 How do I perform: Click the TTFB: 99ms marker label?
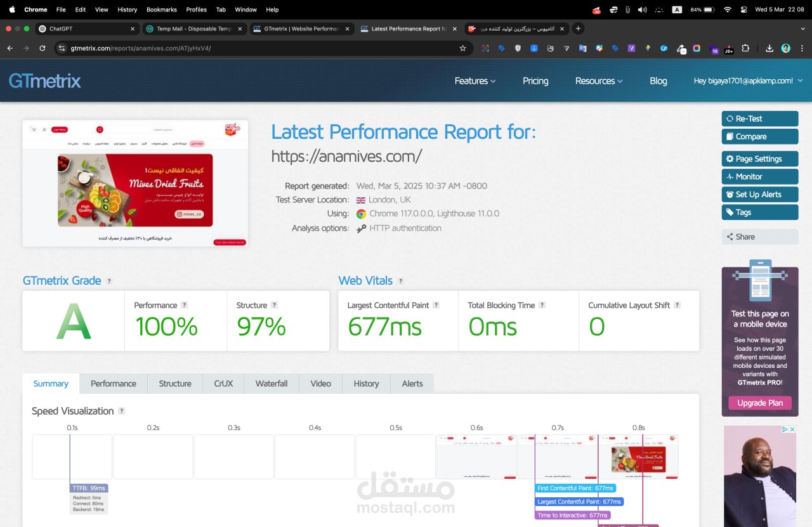(x=89, y=488)
